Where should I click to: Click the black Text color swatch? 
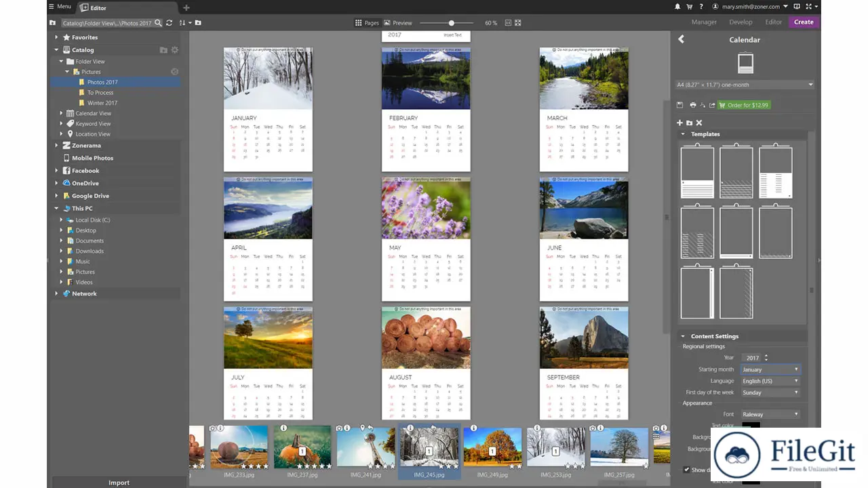751,426
